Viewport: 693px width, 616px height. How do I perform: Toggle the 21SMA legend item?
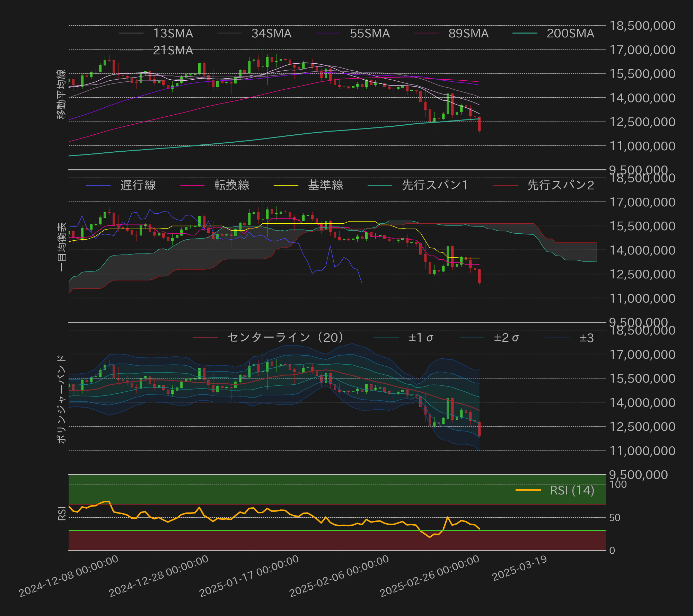(172, 51)
